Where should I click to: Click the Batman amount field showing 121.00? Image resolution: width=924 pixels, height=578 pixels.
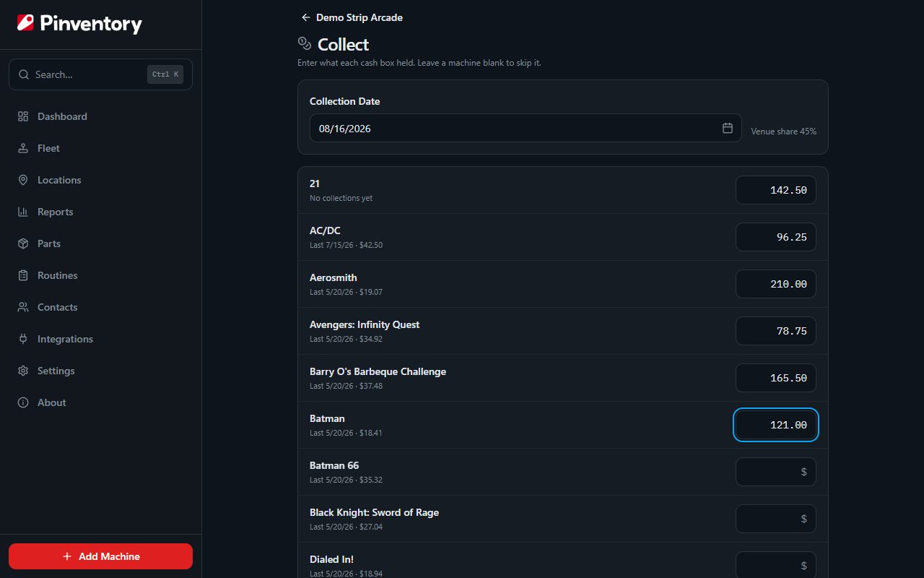776,425
